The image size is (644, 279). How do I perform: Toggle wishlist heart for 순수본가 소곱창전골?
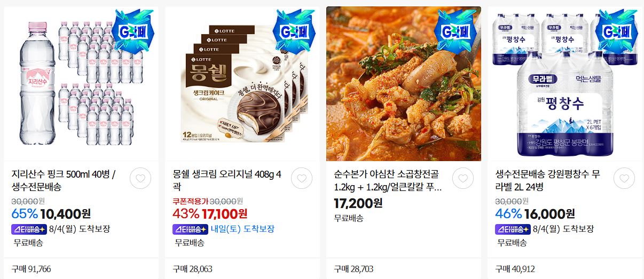[463, 178]
